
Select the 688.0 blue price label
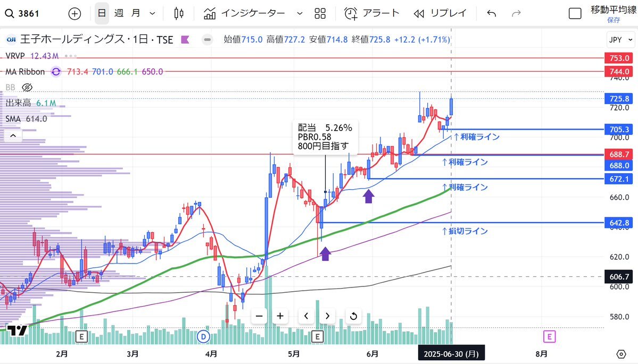coord(619,165)
